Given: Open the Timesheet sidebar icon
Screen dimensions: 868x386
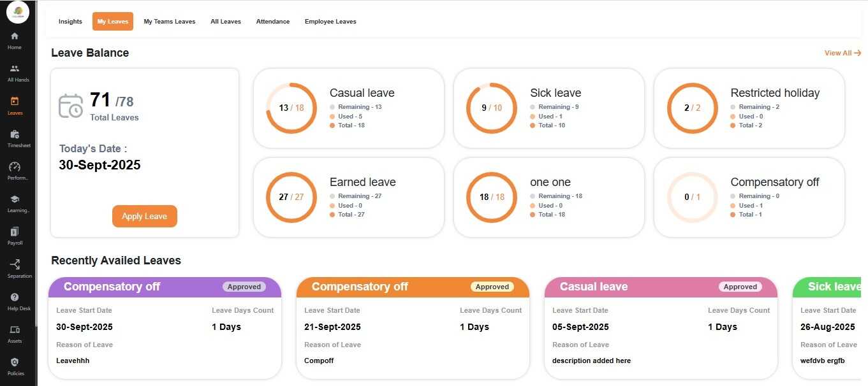Looking at the screenshot, I should (15, 134).
